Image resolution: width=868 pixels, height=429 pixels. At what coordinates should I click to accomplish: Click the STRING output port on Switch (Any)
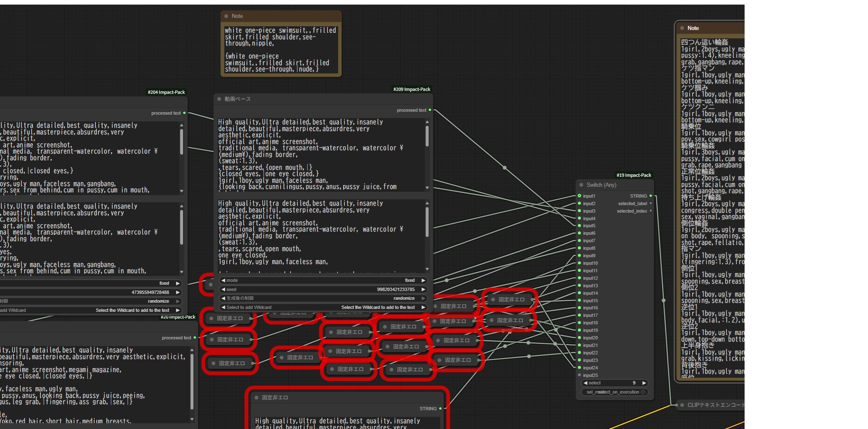coord(650,196)
